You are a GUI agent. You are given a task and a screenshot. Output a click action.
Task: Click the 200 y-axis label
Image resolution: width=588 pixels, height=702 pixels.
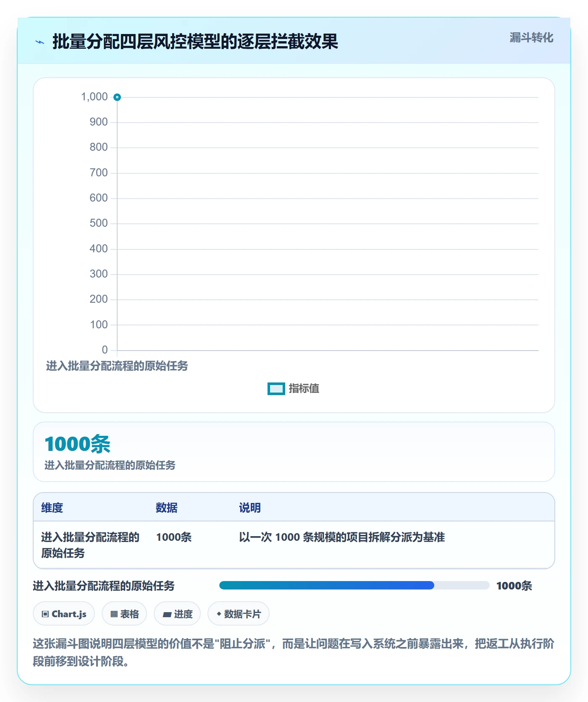[99, 299]
